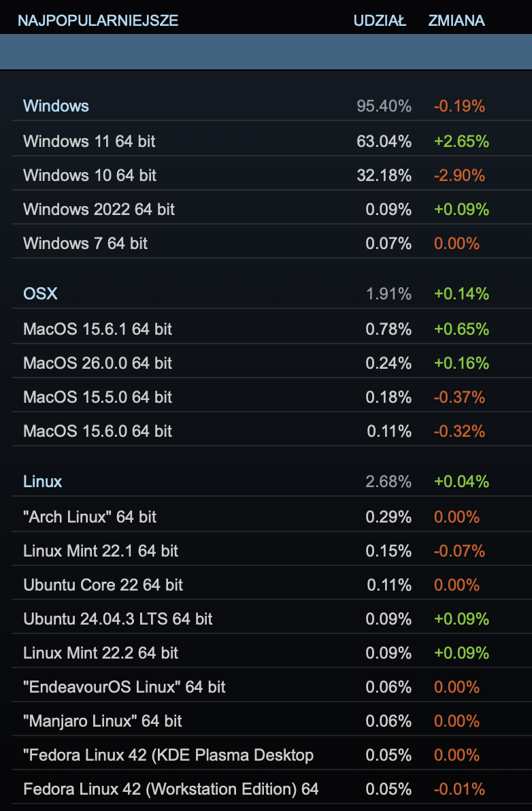Collapse the Windows category header
The height and width of the screenshot is (811, 532).
pos(56,106)
